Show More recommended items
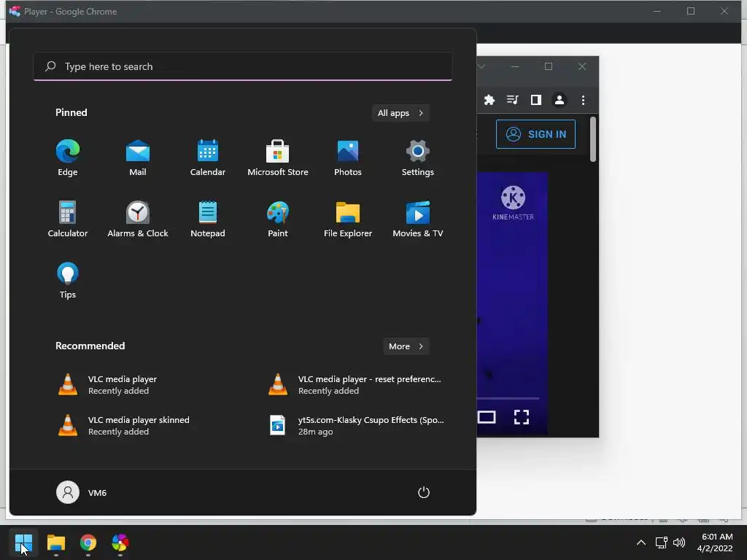 tap(406, 346)
